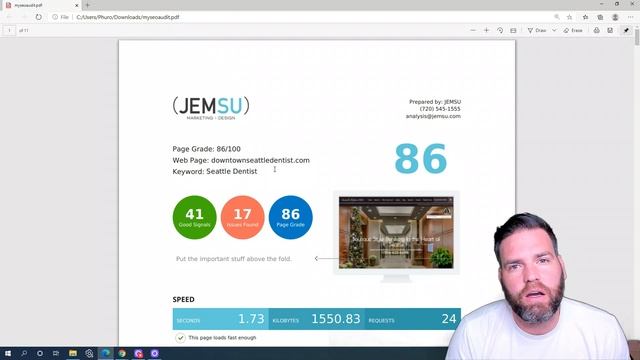Zoom in the PDF with plus icon
This screenshot has width=640, height=360.
point(486,30)
